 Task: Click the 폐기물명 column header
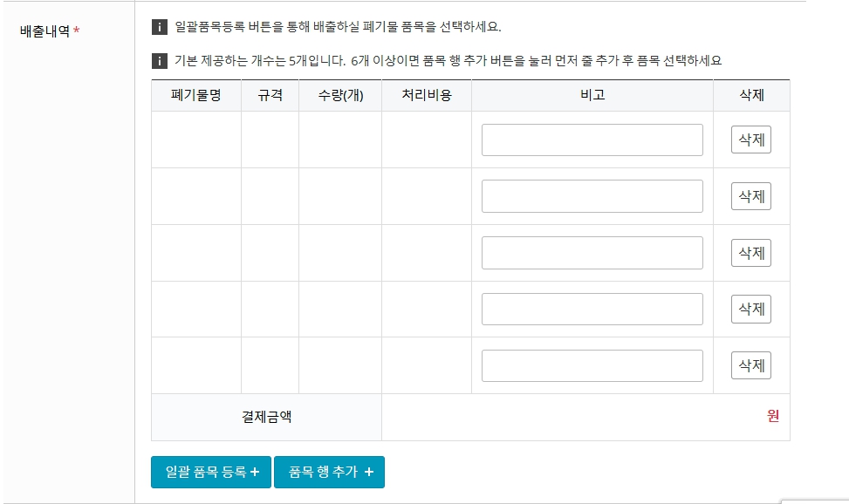tap(196, 95)
